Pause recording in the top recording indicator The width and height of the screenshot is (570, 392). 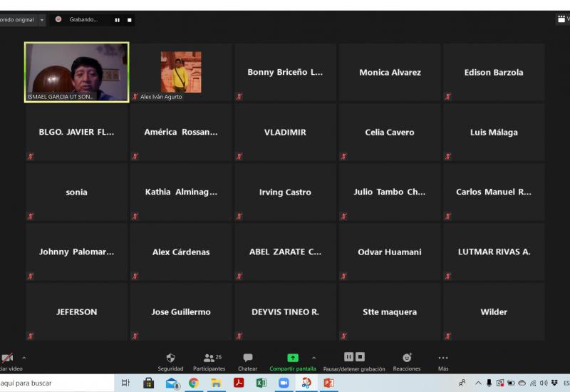pos(118,20)
